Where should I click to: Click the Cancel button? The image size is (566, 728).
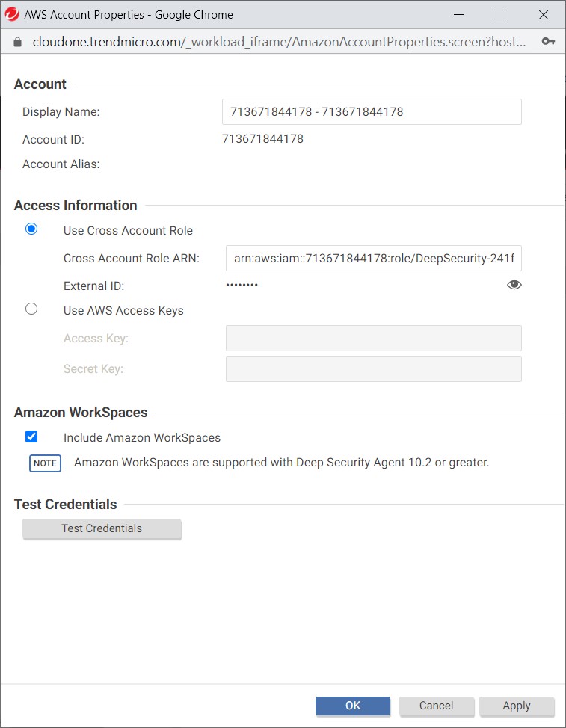(x=436, y=706)
